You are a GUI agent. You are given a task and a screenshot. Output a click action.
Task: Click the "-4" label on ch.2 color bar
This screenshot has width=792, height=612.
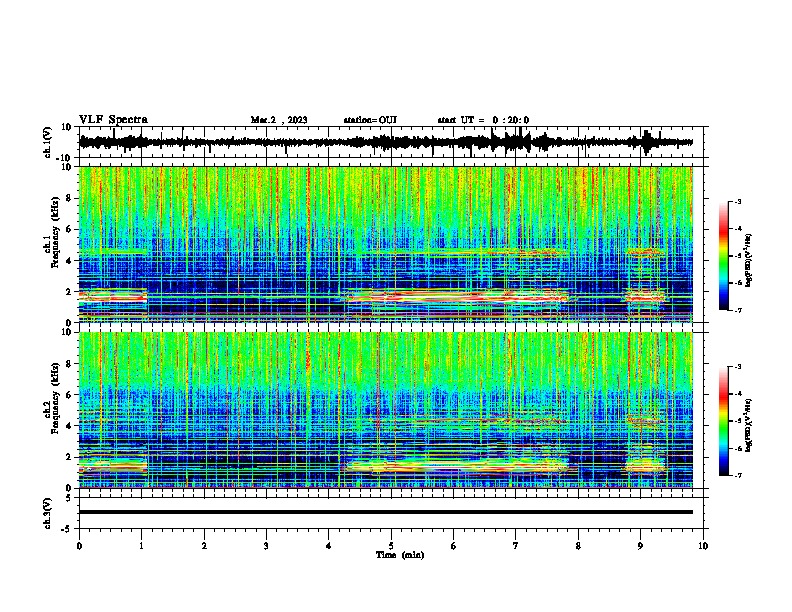(738, 394)
